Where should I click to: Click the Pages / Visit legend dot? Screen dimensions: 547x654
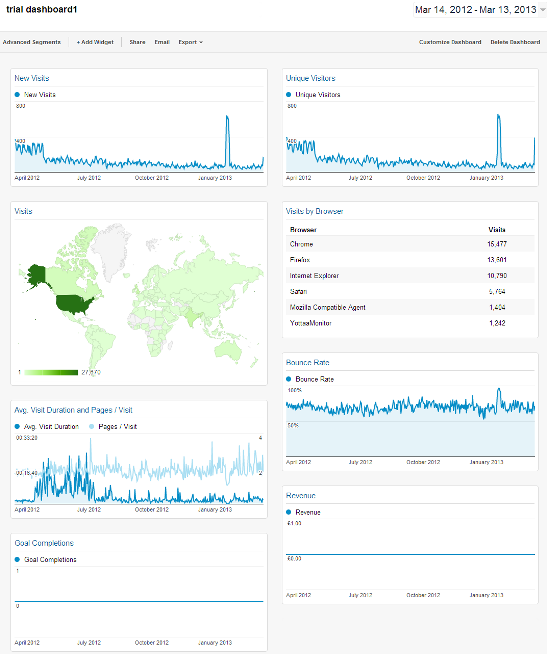(x=91, y=427)
